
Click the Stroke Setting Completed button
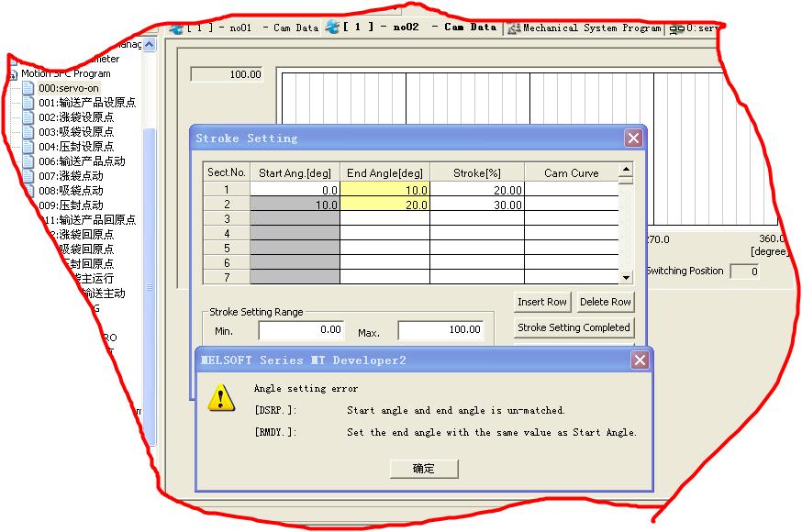click(x=574, y=327)
